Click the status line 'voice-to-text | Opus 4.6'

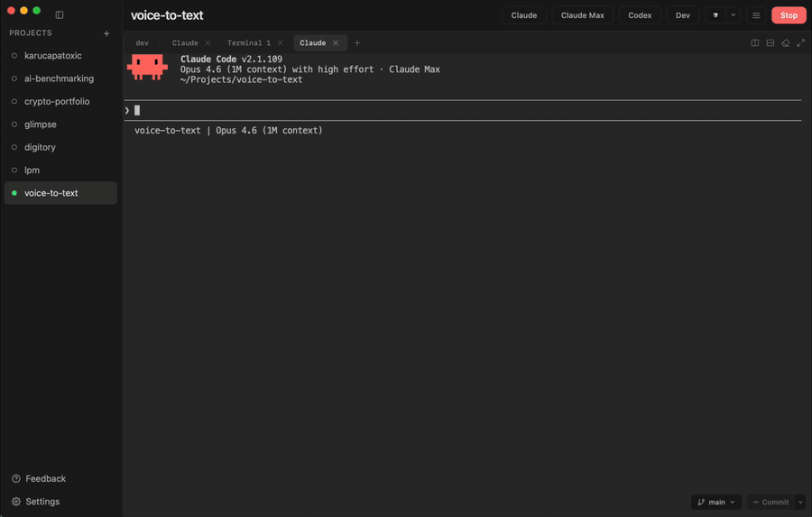tap(228, 131)
